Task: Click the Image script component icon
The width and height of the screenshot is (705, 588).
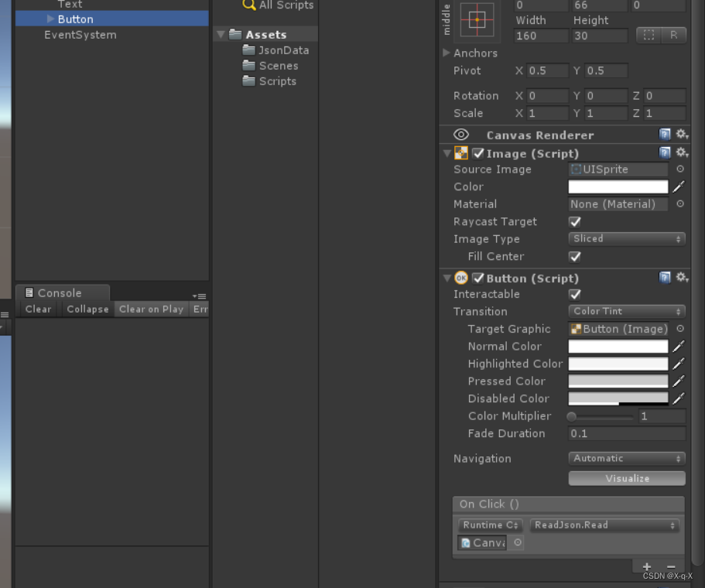Action: [x=461, y=153]
